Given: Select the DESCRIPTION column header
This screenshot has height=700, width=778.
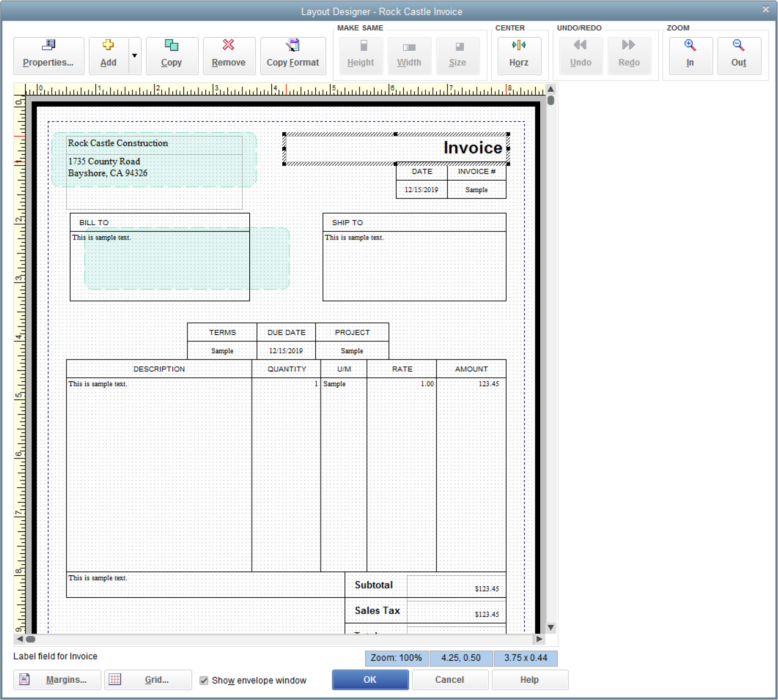Looking at the screenshot, I should pyautogui.click(x=159, y=369).
